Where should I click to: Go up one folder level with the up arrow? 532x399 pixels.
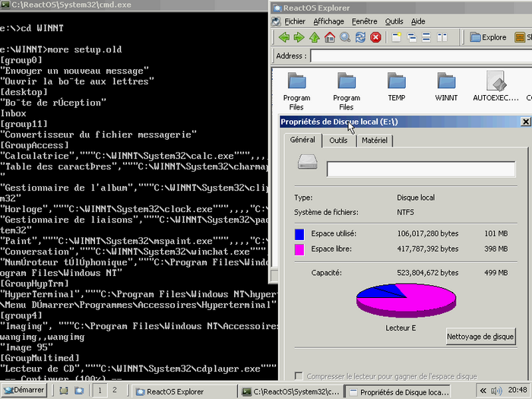click(x=314, y=36)
